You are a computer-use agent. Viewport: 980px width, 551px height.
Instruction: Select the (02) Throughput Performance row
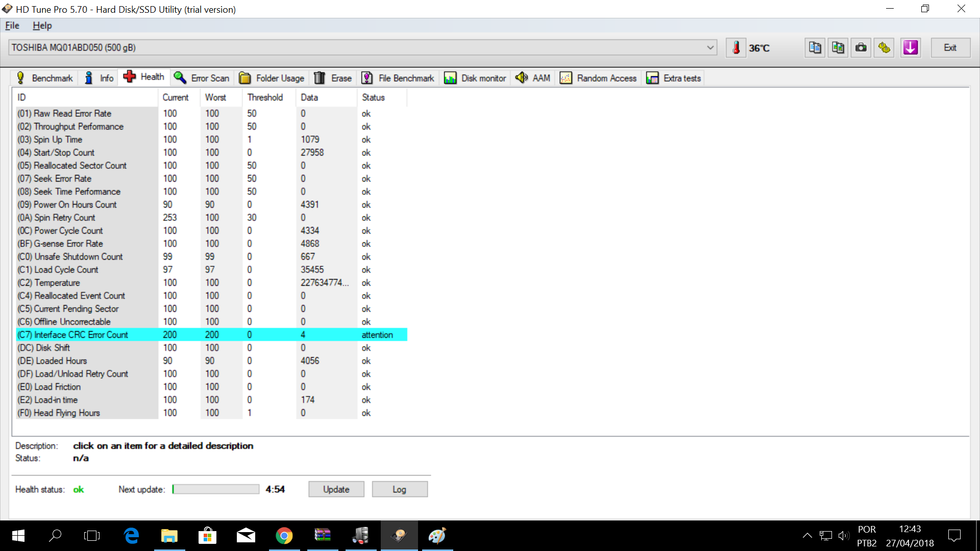click(x=211, y=127)
